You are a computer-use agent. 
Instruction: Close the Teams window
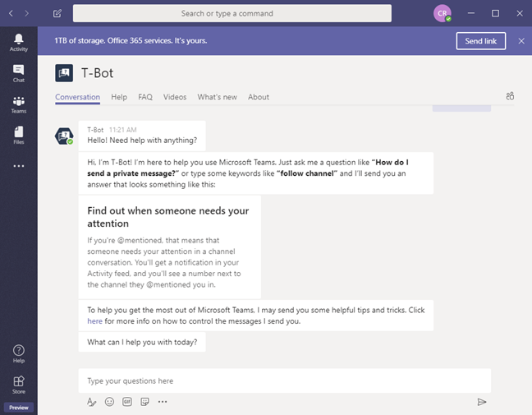click(x=520, y=13)
